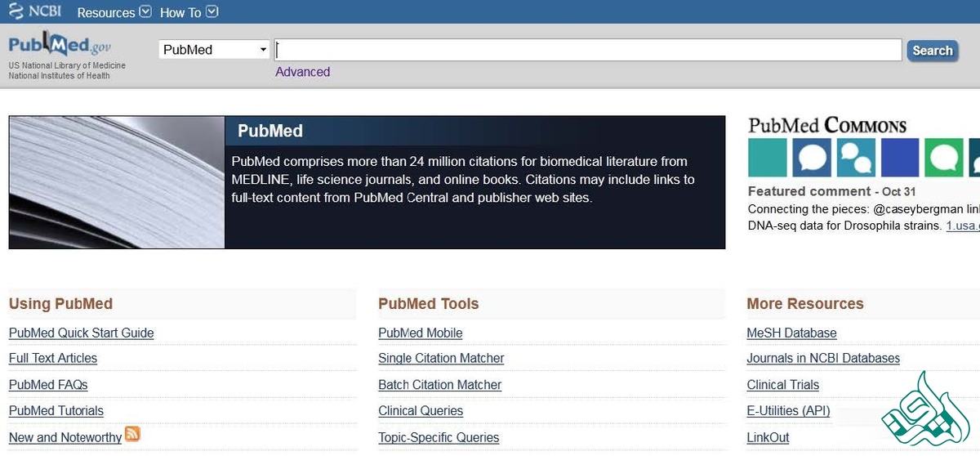Expand the How To dropdown menu

click(x=189, y=12)
